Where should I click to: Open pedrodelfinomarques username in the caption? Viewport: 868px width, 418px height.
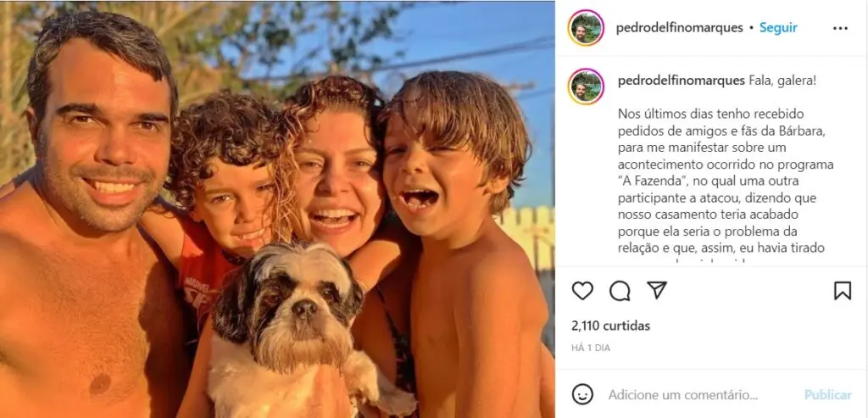pyautogui.click(x=681, y=81)
